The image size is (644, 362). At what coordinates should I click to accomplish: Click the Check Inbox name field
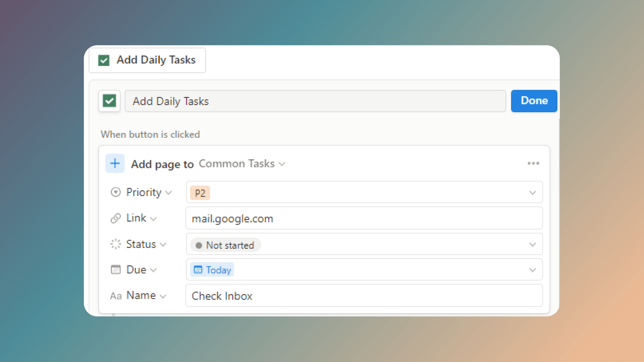(x=222, y=296)
